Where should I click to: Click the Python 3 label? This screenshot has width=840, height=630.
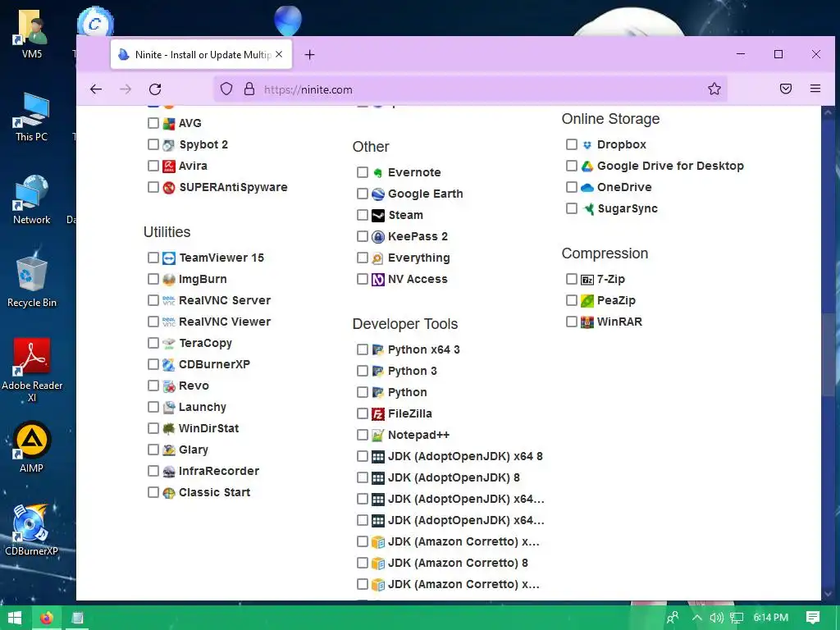(x=413, y=372)
